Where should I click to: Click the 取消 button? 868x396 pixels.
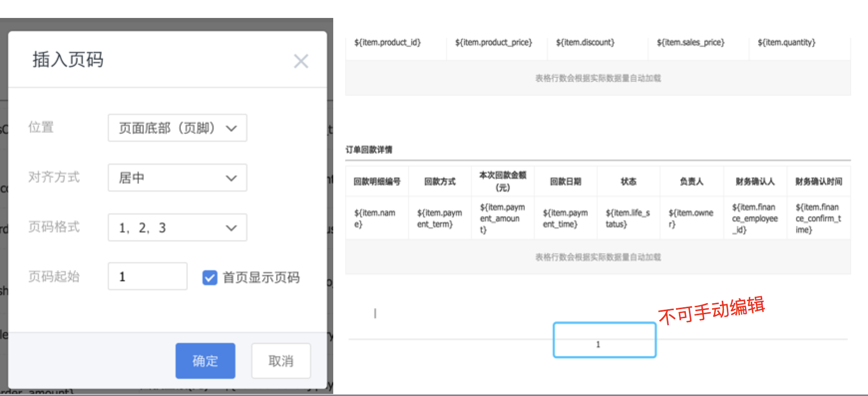click(281, 361)
